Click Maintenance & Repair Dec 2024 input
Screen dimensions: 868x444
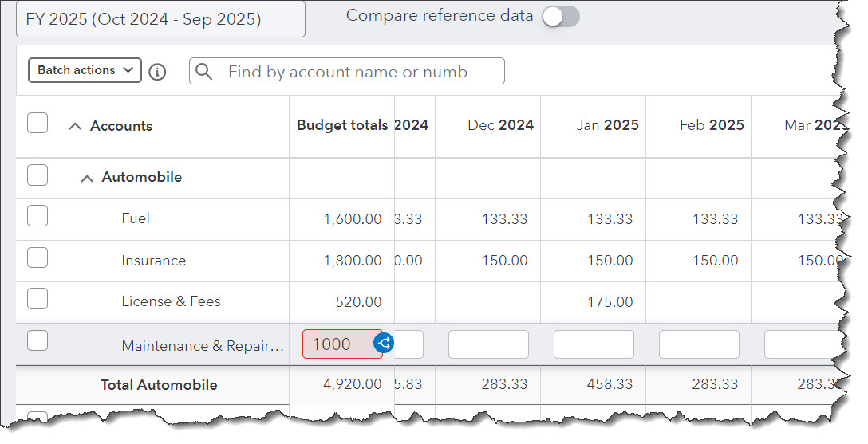click(488, 344)
